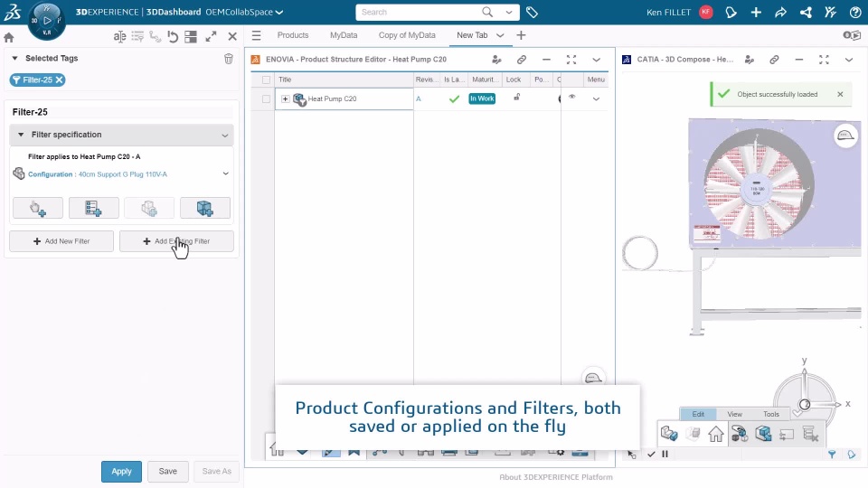The image size is (868, 488).
Task: Check the Heat Pump C20 row checkbox
Action: (x=266, y=99)
